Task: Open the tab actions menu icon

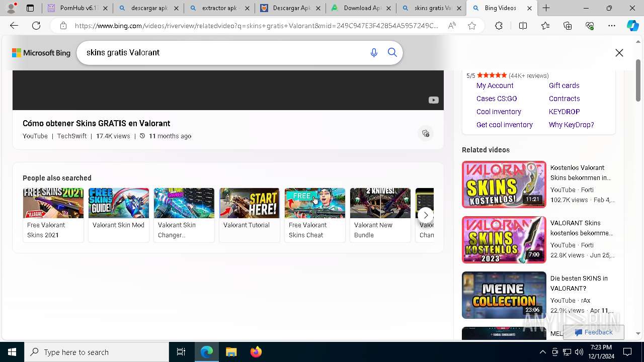Action: 30,8
